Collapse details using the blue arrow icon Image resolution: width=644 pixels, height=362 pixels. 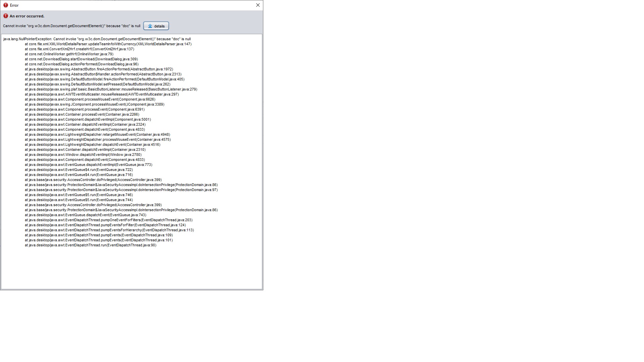(x=150, y=26)
